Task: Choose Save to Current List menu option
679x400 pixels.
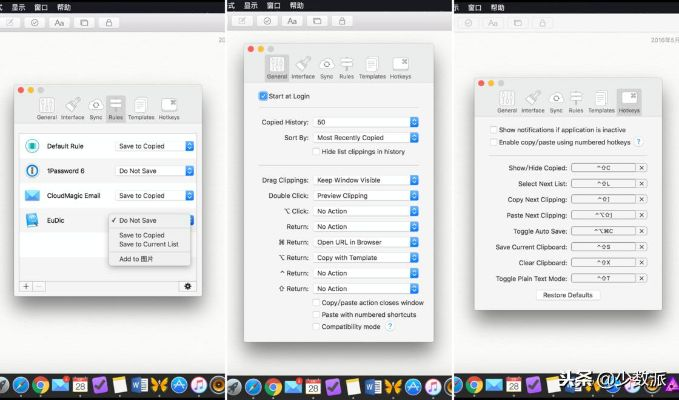Action: coord(148,244)
